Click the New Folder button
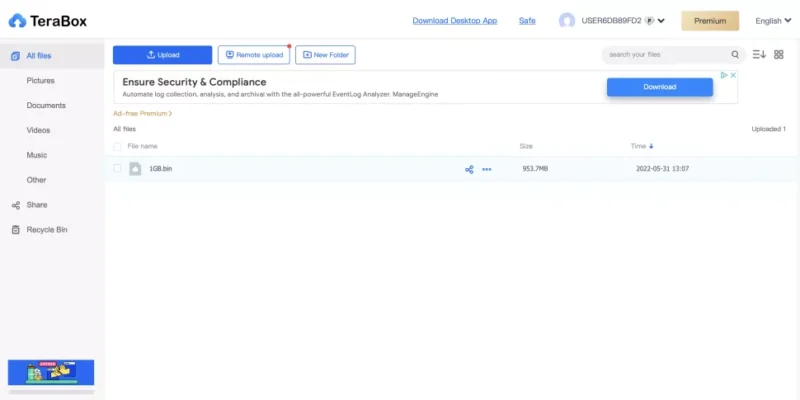Image resolution: width=800 pixels, height=400 pixels. pyautogui.click(x=325, y=55)
